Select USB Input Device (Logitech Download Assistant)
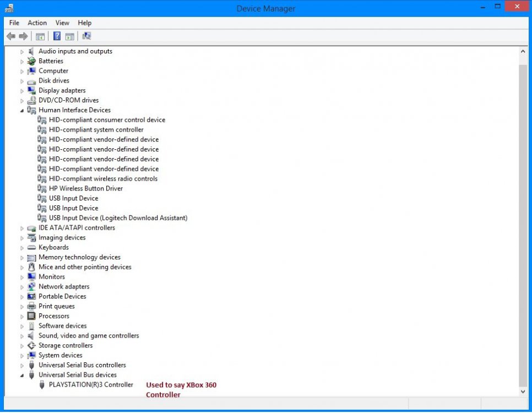 point(118,218)
